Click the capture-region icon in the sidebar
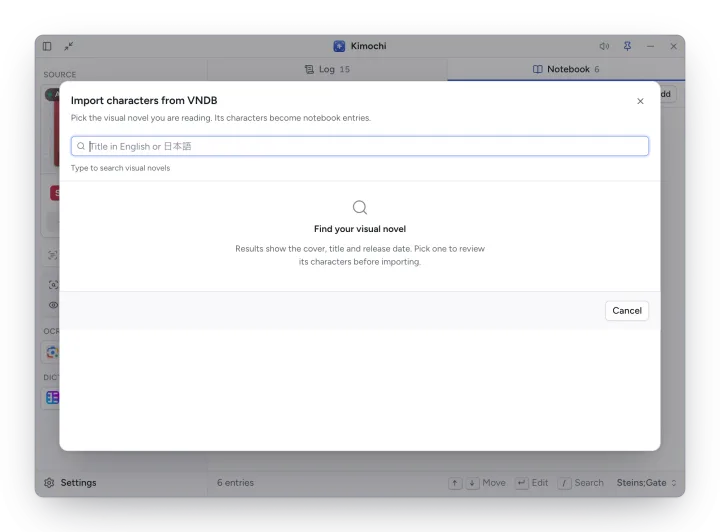The image size is (720, 532). [x=53, y=285]
